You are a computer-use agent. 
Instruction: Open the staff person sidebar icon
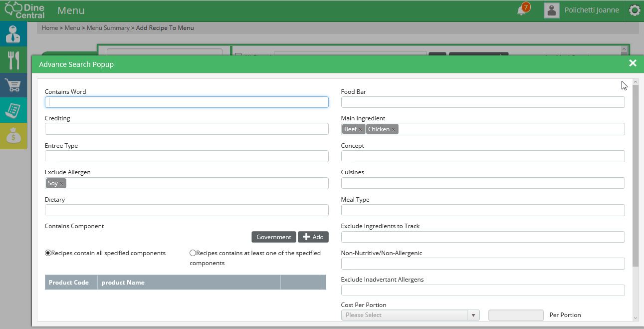click(x=13, y=35)
